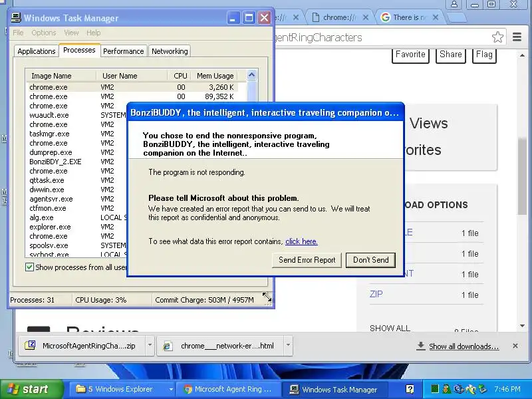The width and height of the screenshot is (532, 399).
Task: Click the zip file icon in downloads bar
Action: coord(30,345)
